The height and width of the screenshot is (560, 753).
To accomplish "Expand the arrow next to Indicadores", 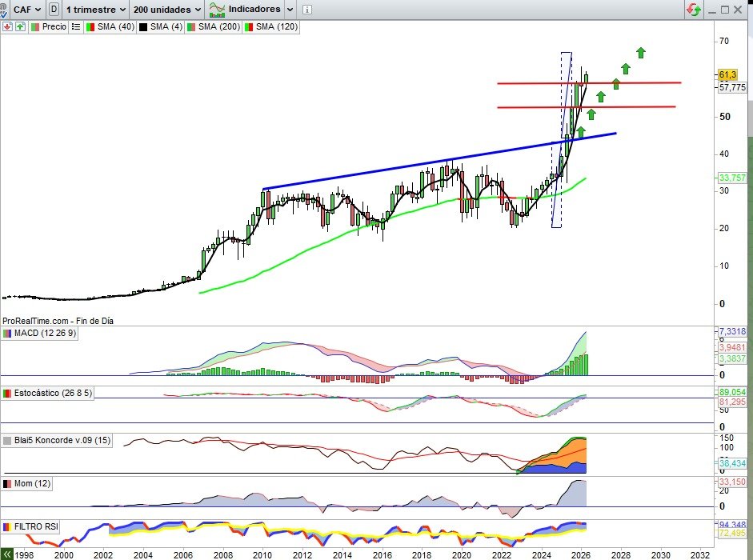I will click(x=290, y=9).
